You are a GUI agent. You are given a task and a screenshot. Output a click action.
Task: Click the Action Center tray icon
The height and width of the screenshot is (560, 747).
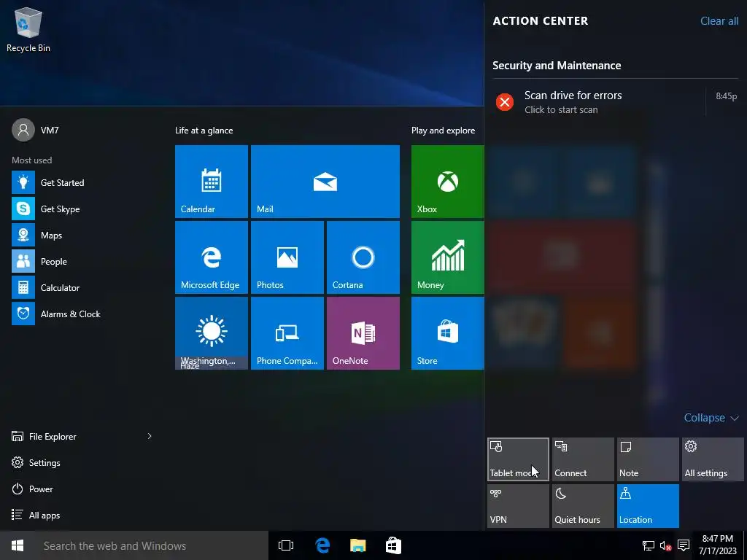[683, 545]
